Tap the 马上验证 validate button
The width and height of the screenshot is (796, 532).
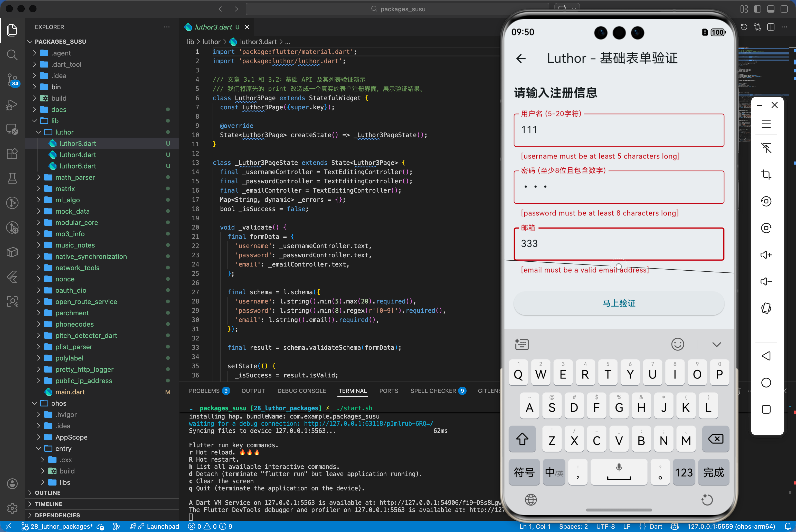[x=619, y=303]
